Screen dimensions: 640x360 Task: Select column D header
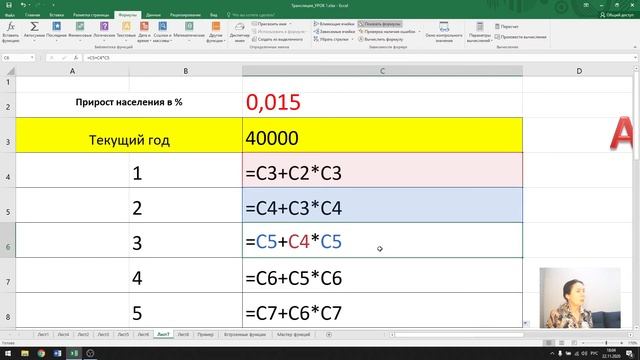[x=578, y=71]
